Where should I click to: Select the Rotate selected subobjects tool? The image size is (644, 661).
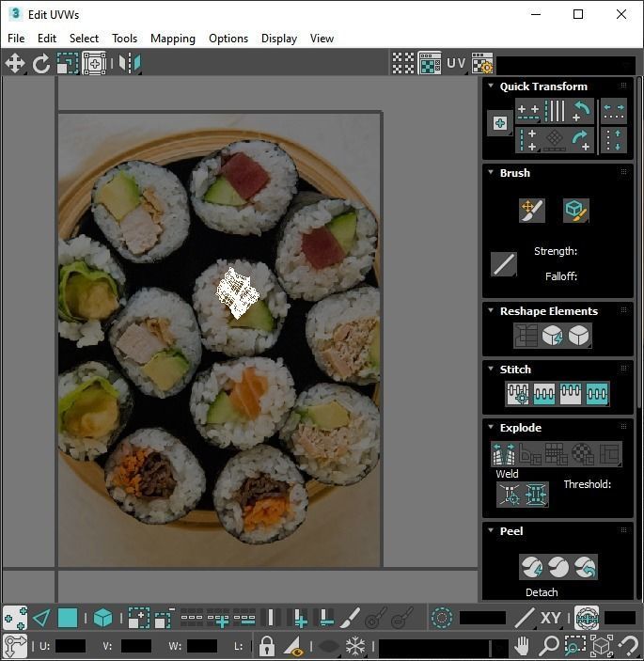[x=40, y=64]
